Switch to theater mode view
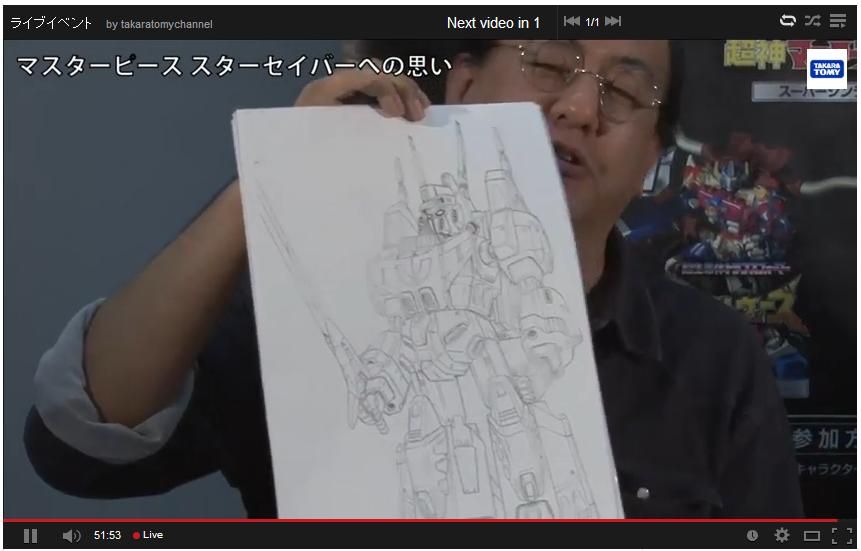 click(x=812, y=536)
